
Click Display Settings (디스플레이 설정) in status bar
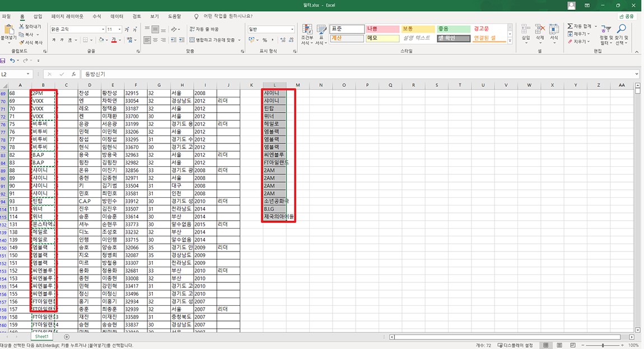[x=515, y=345]
